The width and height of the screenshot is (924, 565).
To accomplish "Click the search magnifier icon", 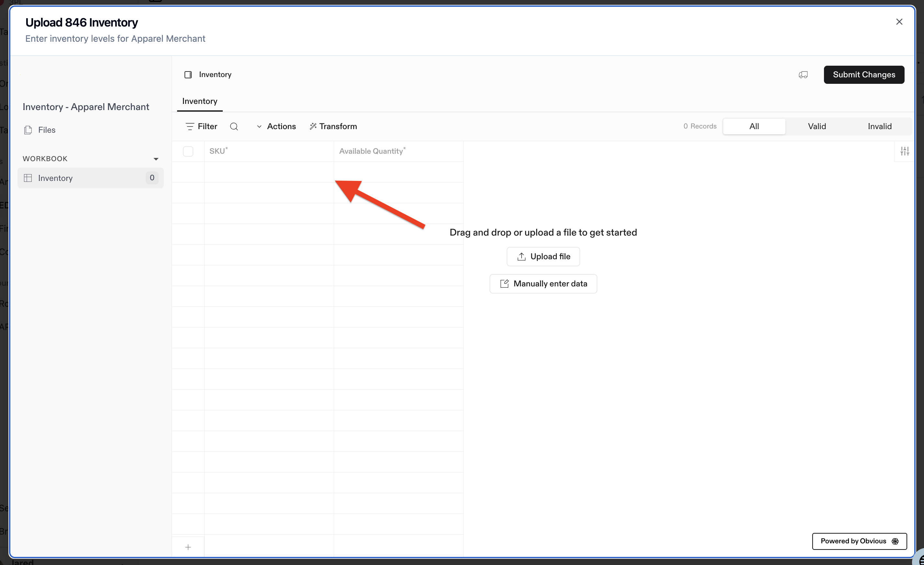I will click(x=234, y=126).
